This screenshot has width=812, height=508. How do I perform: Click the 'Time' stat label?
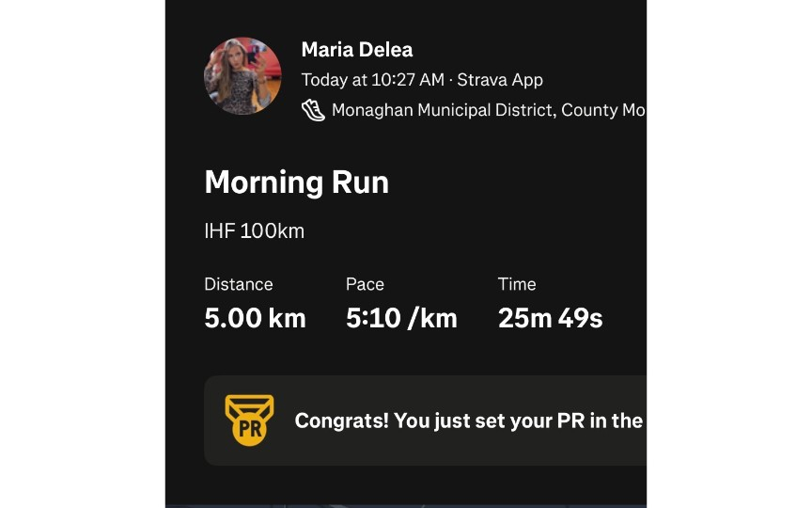517,284
